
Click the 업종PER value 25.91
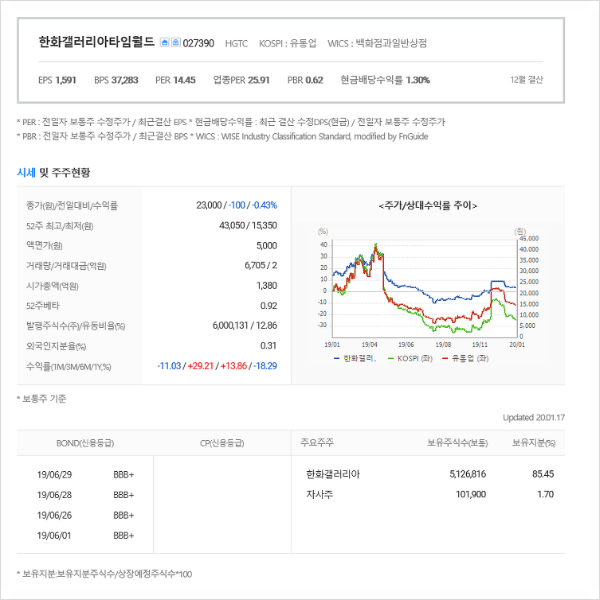(259, 80)
